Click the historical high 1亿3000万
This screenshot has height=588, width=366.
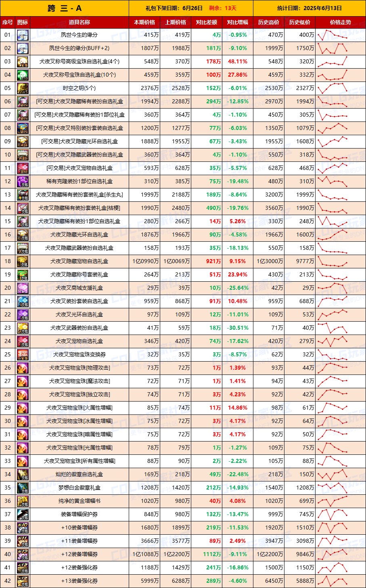270,262
